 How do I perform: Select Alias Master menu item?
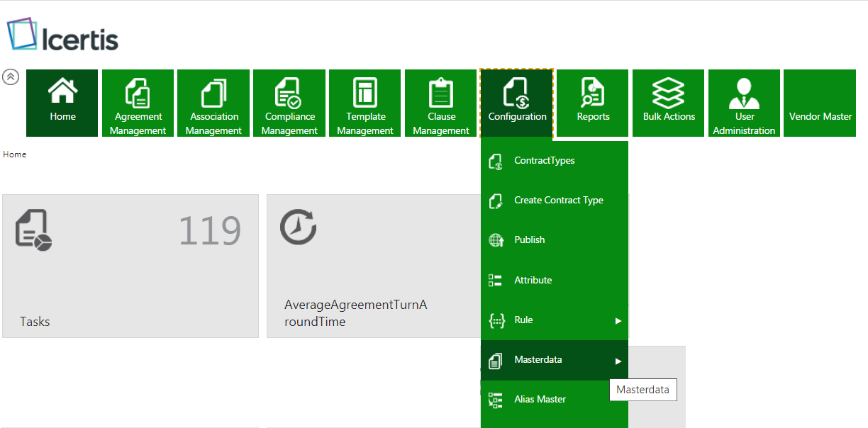click(540, 400)
